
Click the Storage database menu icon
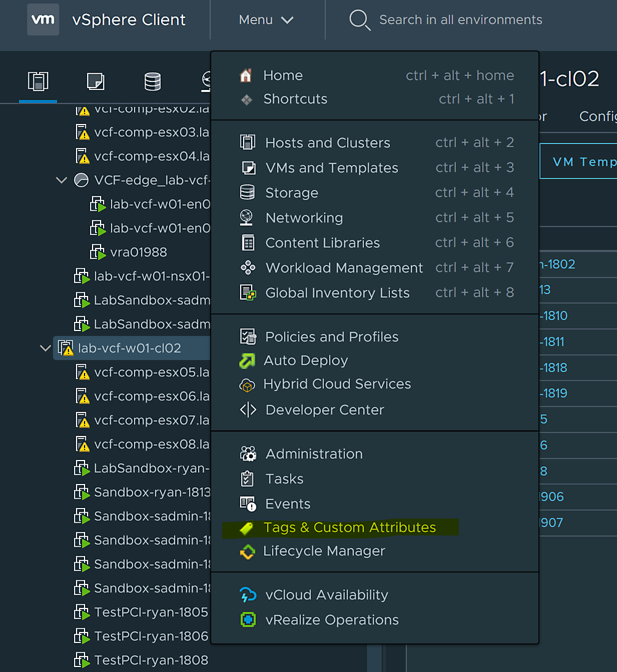(x=247, y=192)
